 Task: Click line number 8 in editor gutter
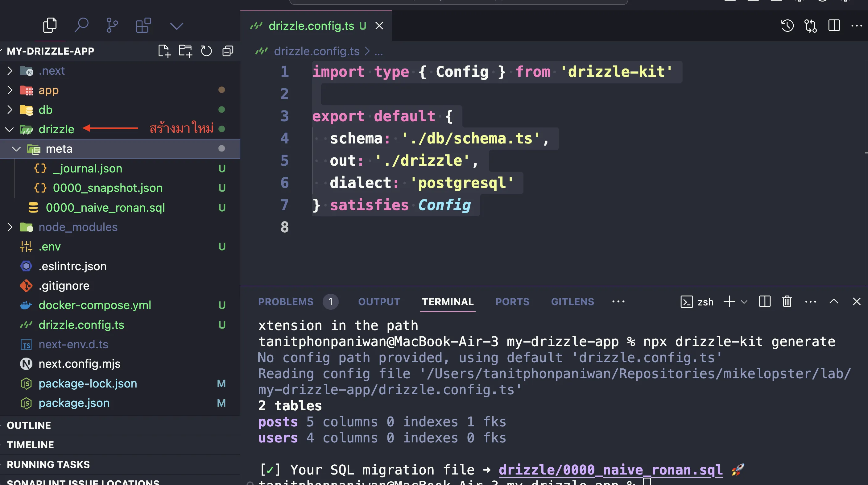point(285,227)
